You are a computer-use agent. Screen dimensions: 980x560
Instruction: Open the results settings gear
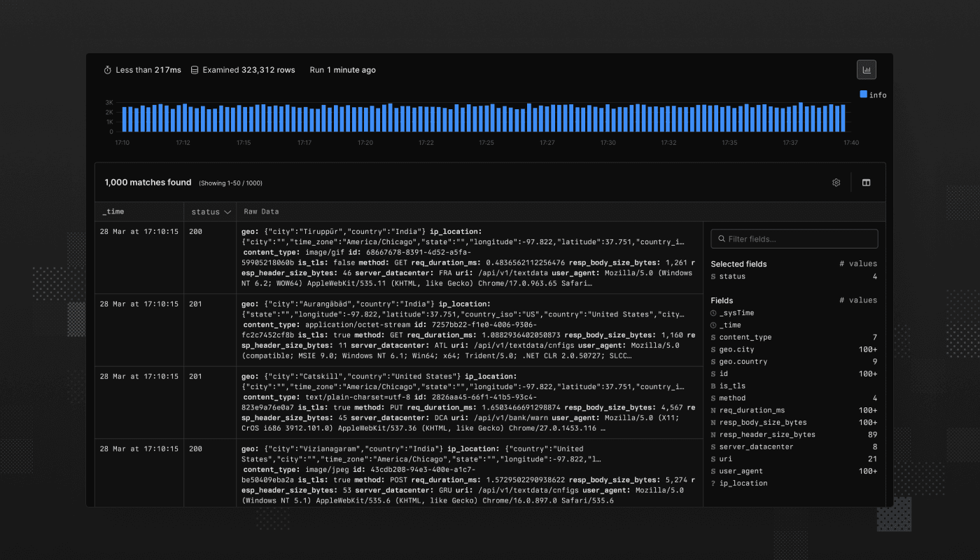[836, 182]
